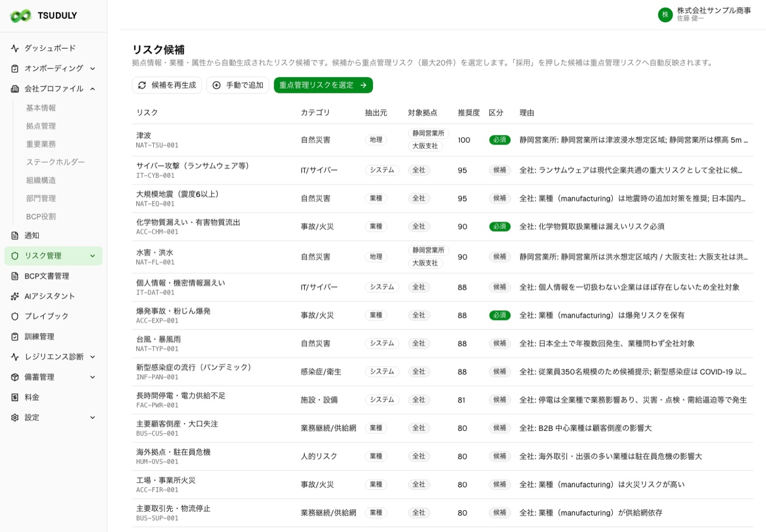Open the 株式会社サンプル商事 account name
The height and width of the screenshot is (532, 766).
(714, 10)
